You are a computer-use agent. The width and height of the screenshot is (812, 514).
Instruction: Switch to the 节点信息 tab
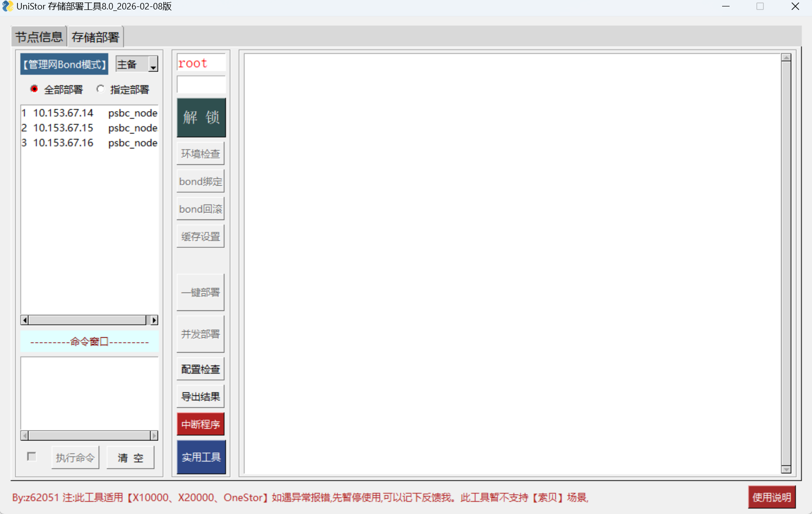coord(39,37)
